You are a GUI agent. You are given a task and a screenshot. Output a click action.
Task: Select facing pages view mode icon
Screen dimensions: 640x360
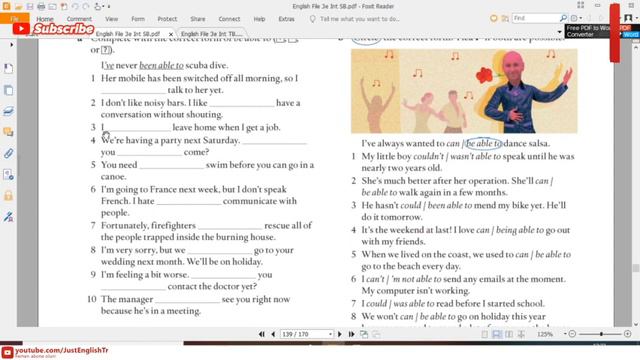509,334
